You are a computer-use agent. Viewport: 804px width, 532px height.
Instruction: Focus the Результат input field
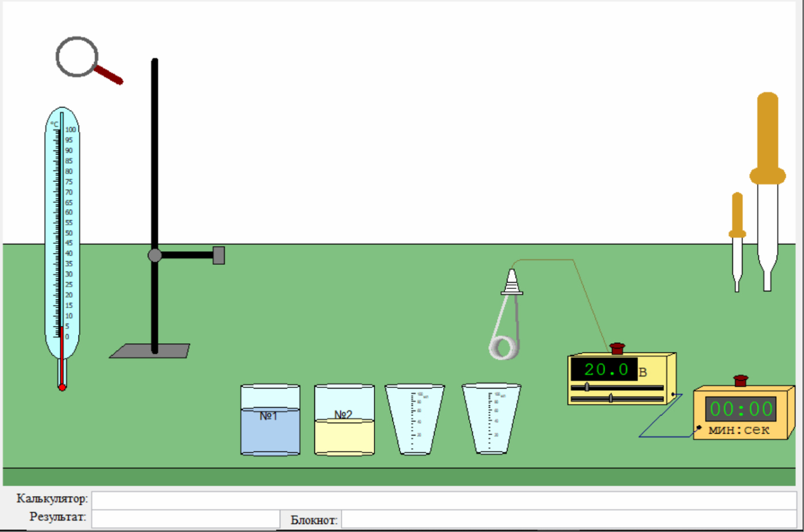coord(185,519)
